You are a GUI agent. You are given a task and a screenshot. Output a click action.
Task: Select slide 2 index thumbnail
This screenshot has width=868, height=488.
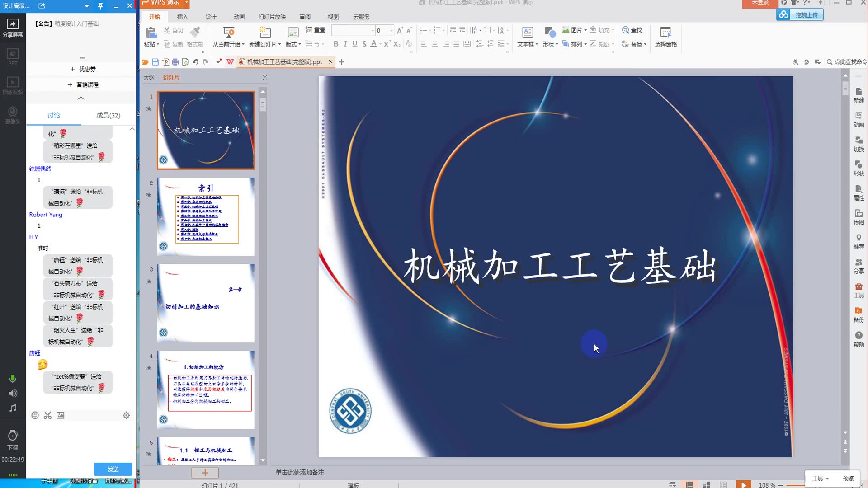click(206, 216)
